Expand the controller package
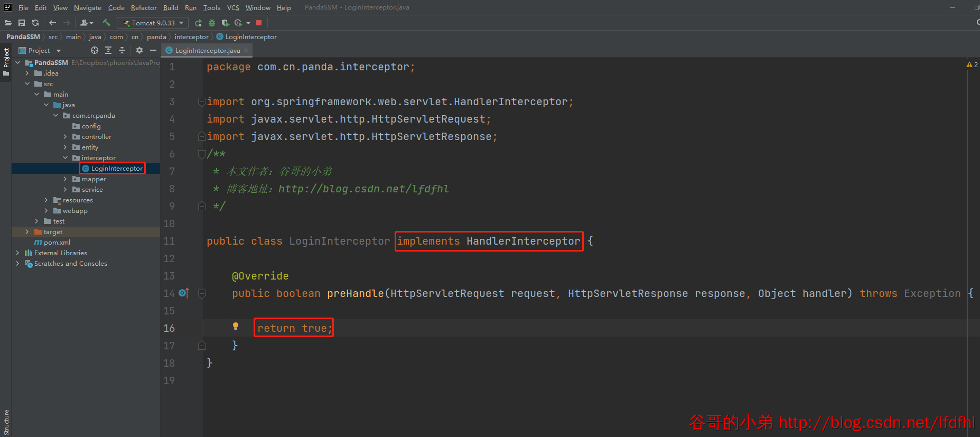980x437 pixels. click(66, 136)
